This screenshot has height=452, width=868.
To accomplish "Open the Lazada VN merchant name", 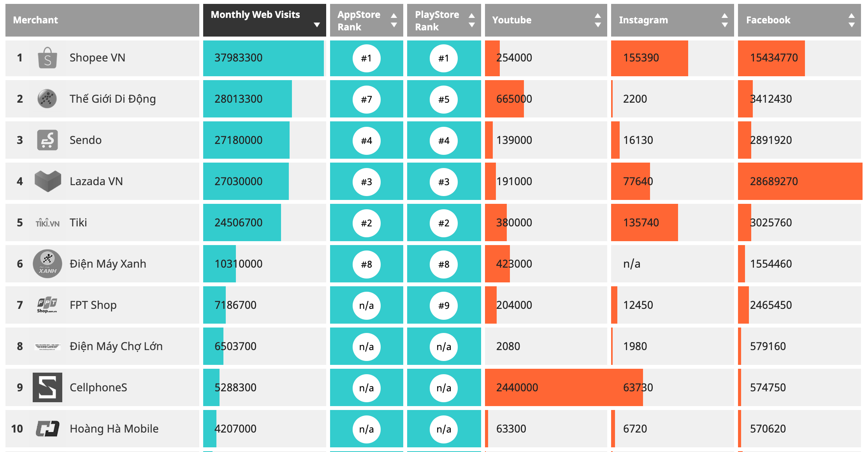I will pos(96,181).
